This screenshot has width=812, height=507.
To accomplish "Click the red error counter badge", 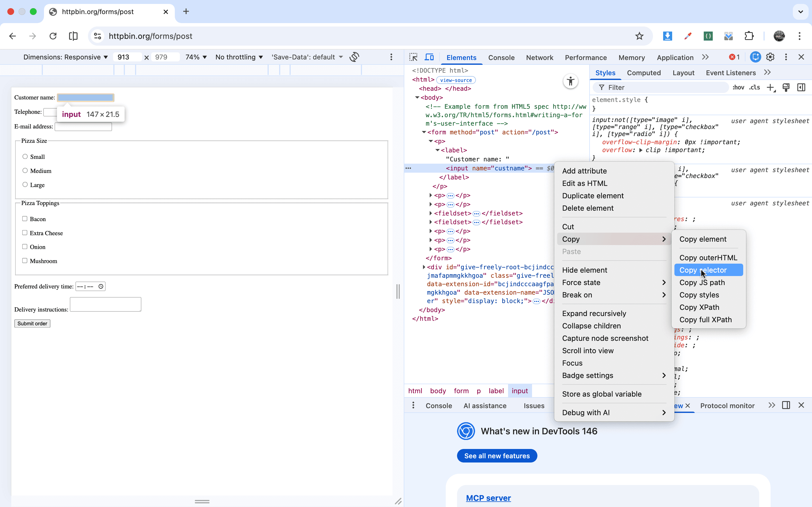I will [734, 57].
